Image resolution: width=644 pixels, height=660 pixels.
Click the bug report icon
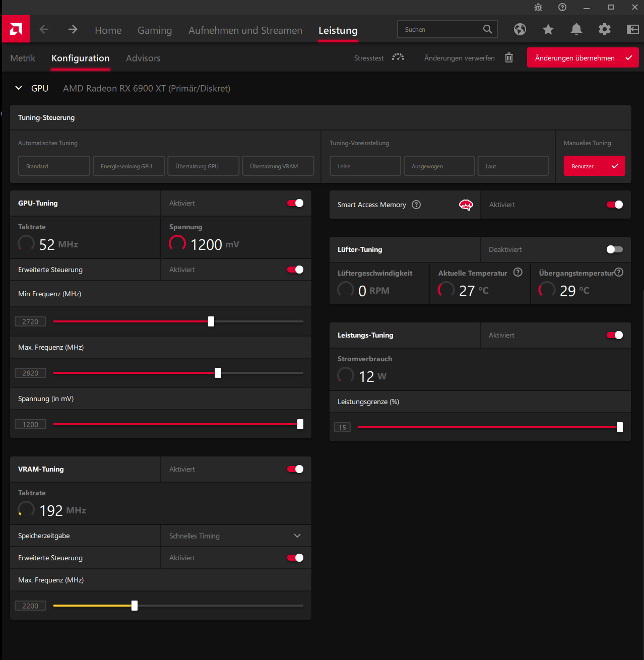(x=538, y=7)
